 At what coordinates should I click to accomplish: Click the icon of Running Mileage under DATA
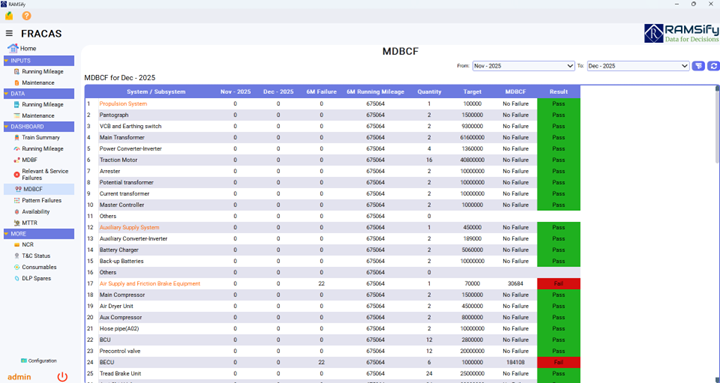(x=17, y=105)
